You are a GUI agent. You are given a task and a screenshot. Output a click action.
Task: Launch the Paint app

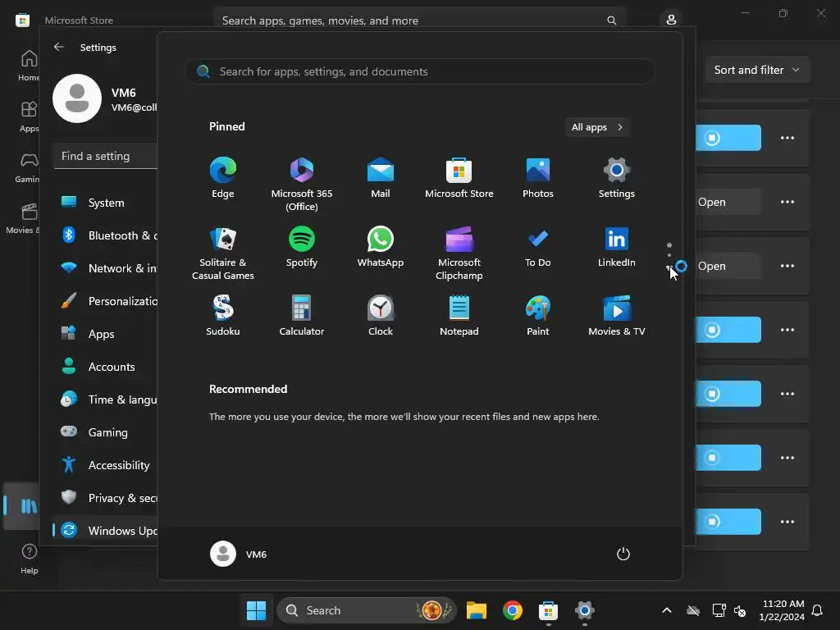tap(538, 316)
